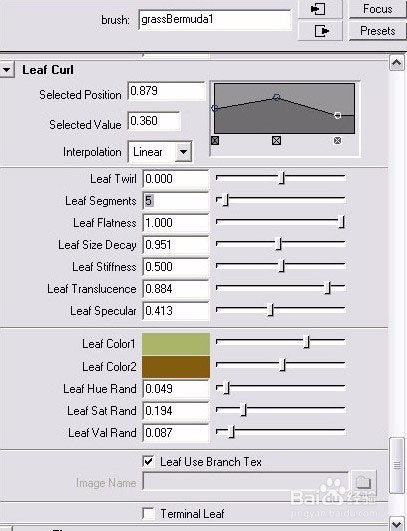Delete the first Leaf Curl ramp marker

215,141
